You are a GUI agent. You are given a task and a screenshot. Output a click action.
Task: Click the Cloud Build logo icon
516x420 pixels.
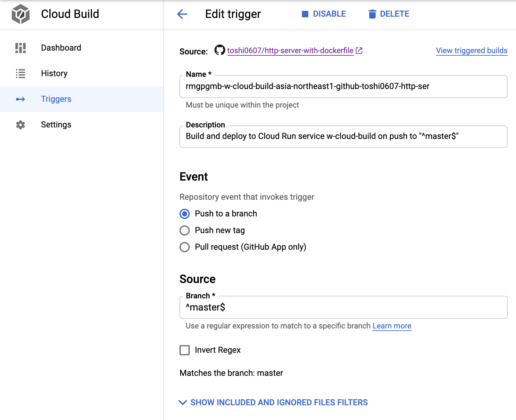(x=21, y=14)
